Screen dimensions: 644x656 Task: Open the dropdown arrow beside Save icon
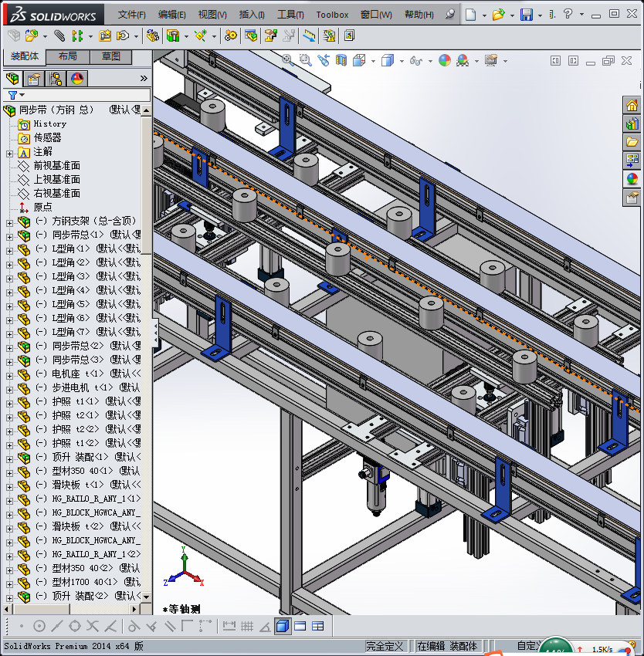pyautogui.click(x=540, y=15)
